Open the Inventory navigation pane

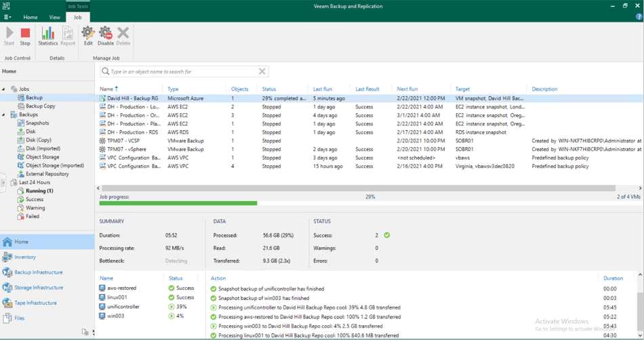pos(47,257)
